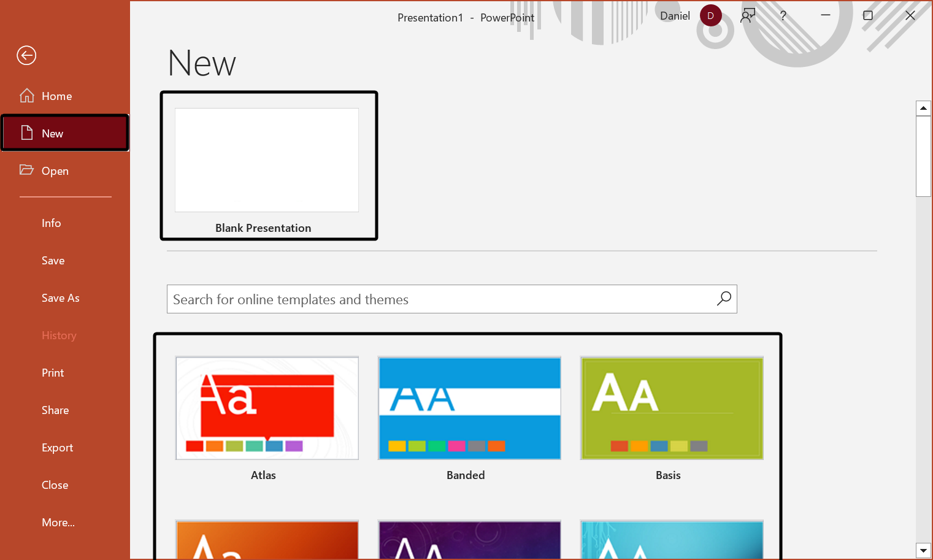Open the Info page

52,223
